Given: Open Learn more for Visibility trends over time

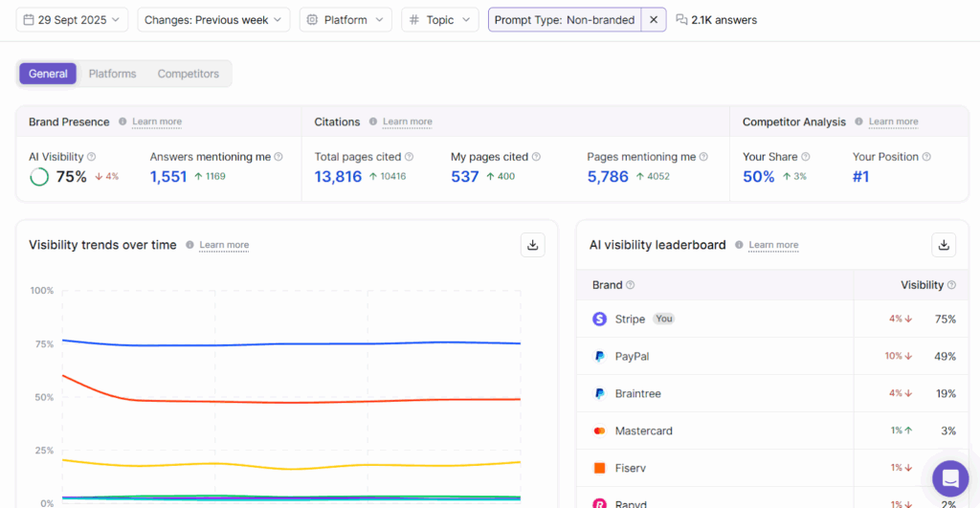Looking at the screenshot, I should (224, 245).
